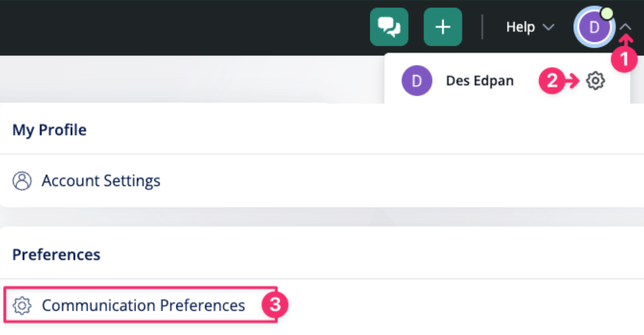This screenshot has width=644, height=335.
Task: Click the pink step 2 badge
Action: pyautogui.click(x=552, y=81)
